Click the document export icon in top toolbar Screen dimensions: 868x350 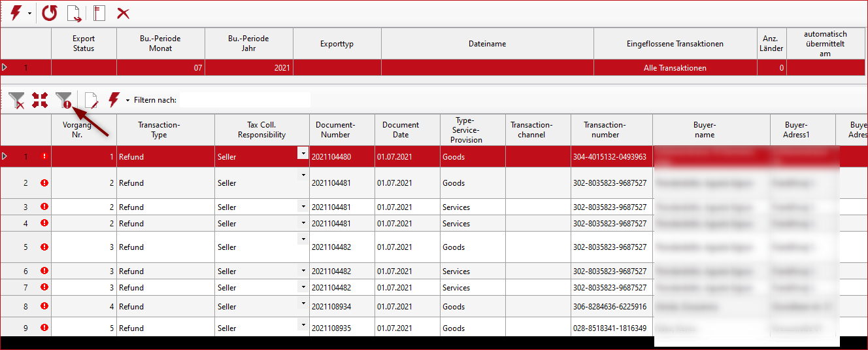(75, 13)
